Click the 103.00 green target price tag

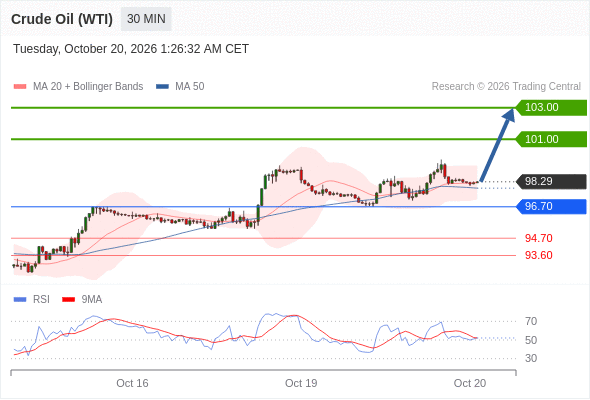pos(551,108)
